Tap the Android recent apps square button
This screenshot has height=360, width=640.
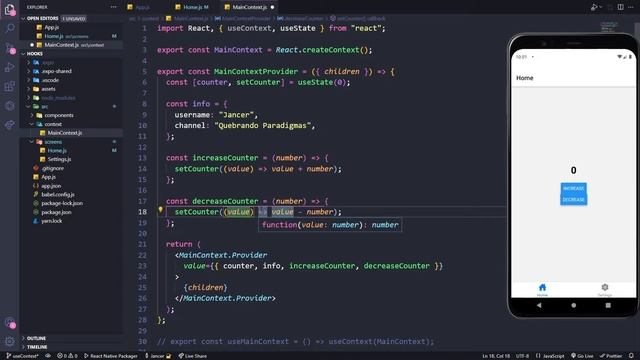click(608, 305)
